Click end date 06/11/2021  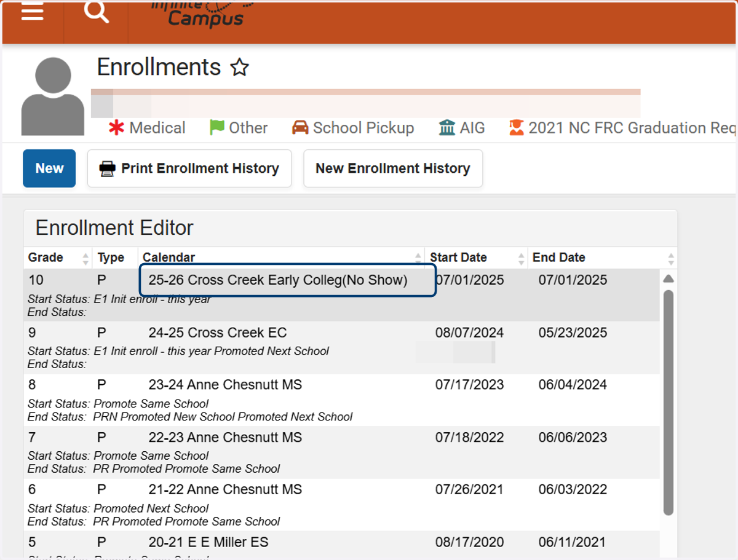point(573,542)
